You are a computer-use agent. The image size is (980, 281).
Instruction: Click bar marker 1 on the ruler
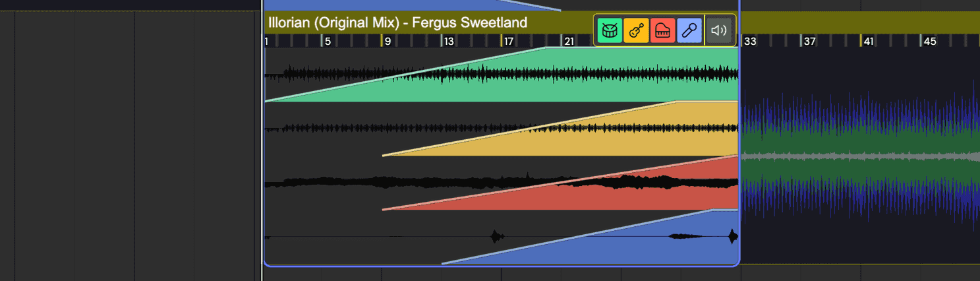click(x=266, y=41)
